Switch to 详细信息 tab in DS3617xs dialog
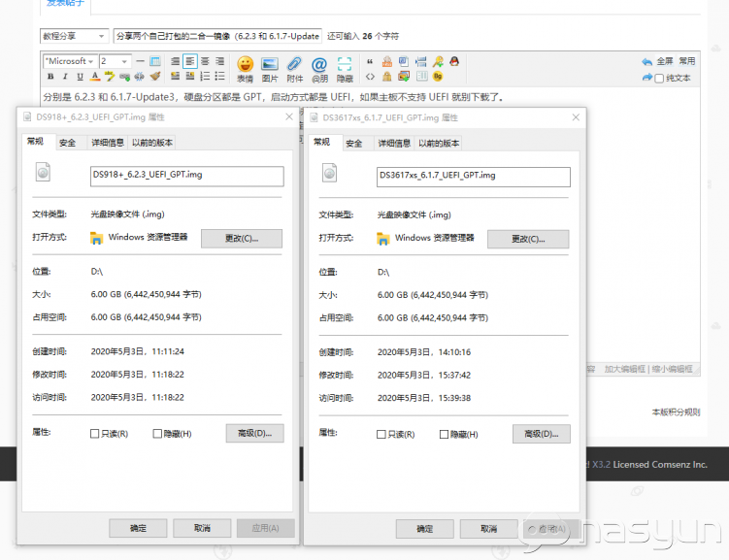729x560 pixels. [x=394, y=144]
